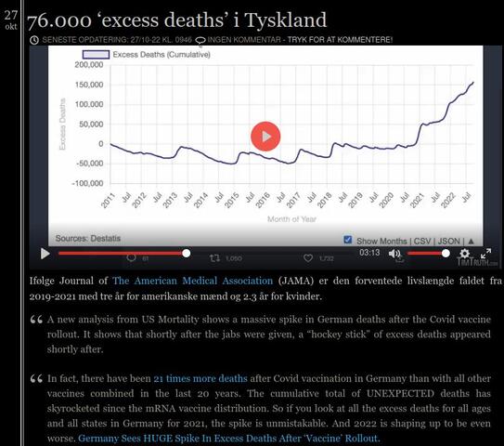Play video with center red play button
The image size is (504, 446).
265,137
